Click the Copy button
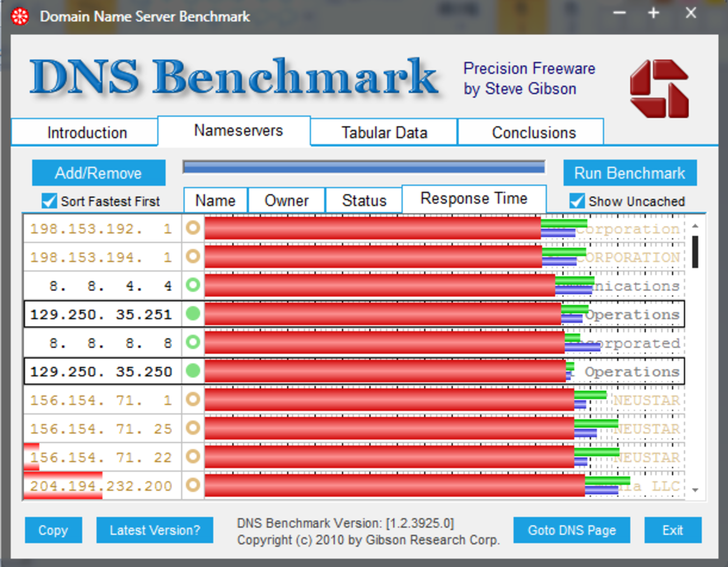Screen dimensions: 728x567 [x=53, y=530]
